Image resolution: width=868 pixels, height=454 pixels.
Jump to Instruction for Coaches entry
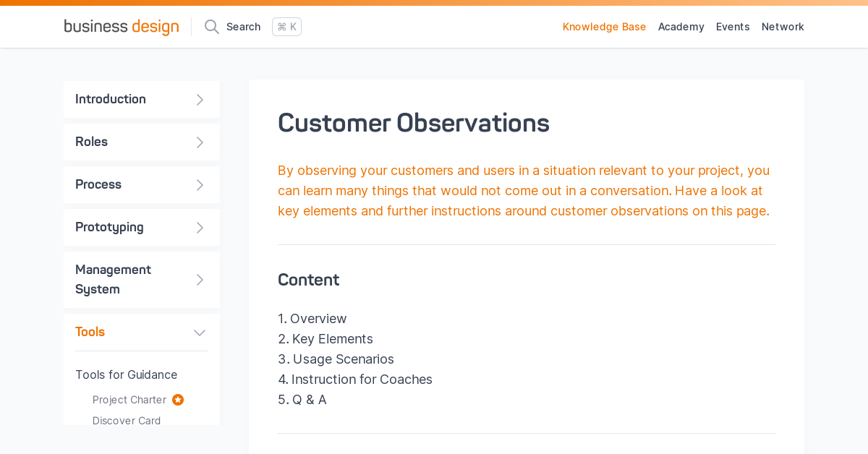(x=362, y=380)
